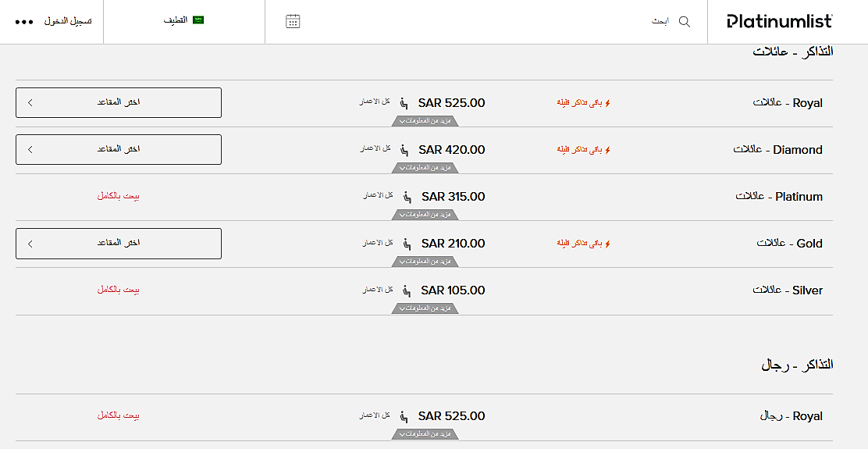868x449 pixels.
Task: Expand more info under Royal families ticket
Action: pyautogui.click(x=425, y=121)
